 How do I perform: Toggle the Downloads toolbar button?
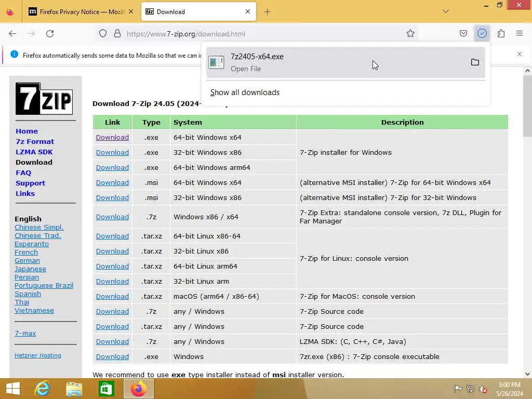pos(482,34)
